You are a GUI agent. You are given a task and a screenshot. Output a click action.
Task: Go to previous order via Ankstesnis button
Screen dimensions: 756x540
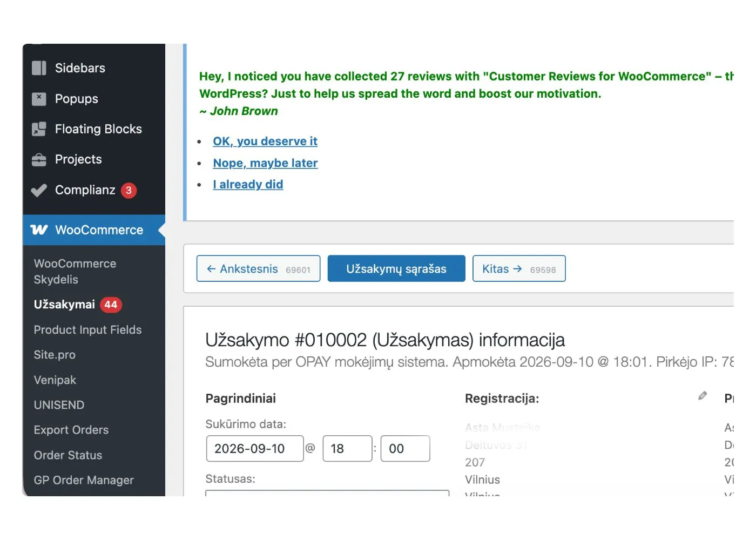[x=258, y=269]
